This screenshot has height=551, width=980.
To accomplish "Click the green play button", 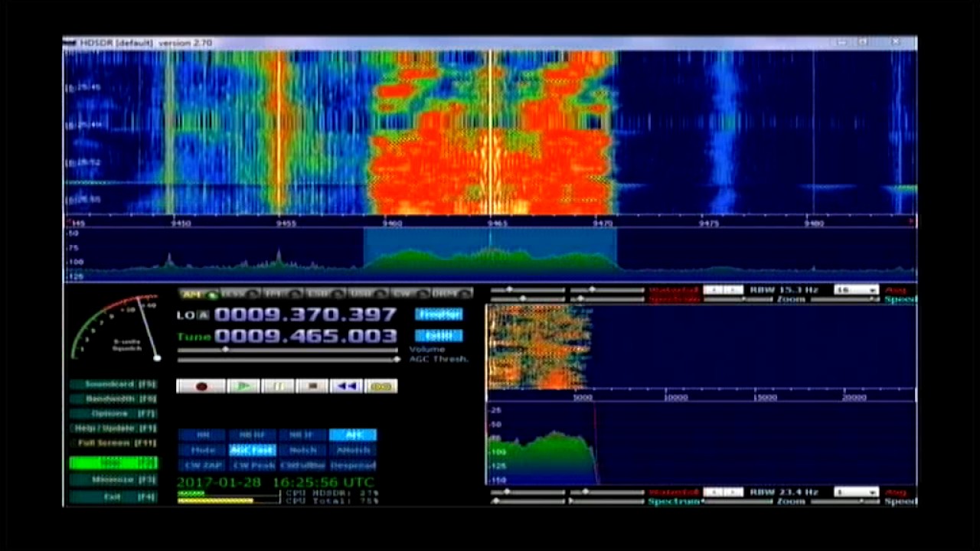I will point(244,386).
